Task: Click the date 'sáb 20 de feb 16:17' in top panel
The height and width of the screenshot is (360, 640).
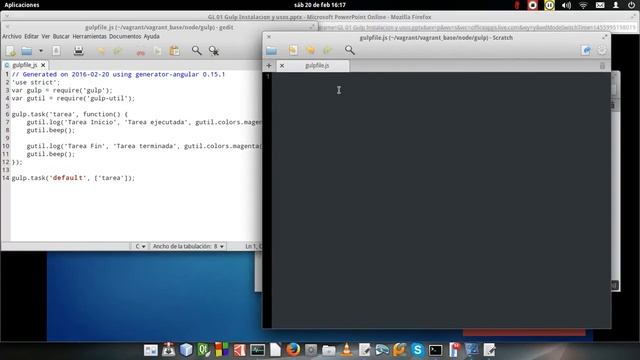Action: point(320,5)
